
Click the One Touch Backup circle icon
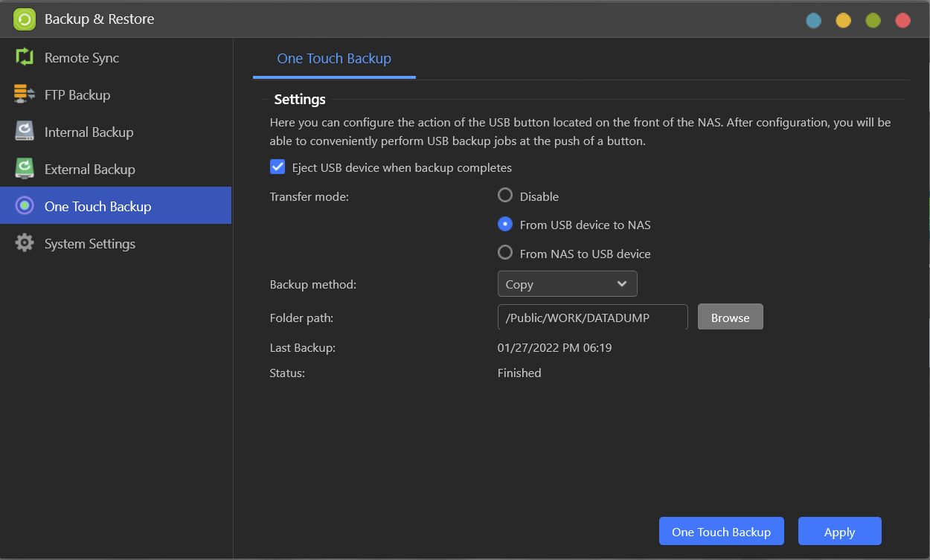point(25,206)
